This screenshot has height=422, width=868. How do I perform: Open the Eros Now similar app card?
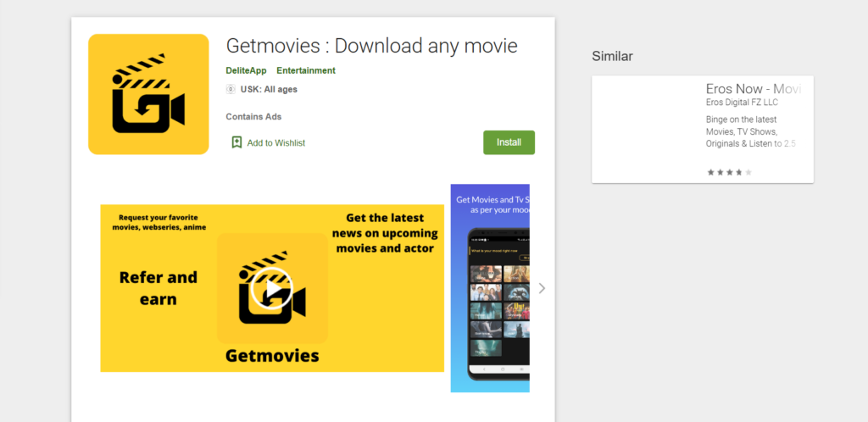703,130
